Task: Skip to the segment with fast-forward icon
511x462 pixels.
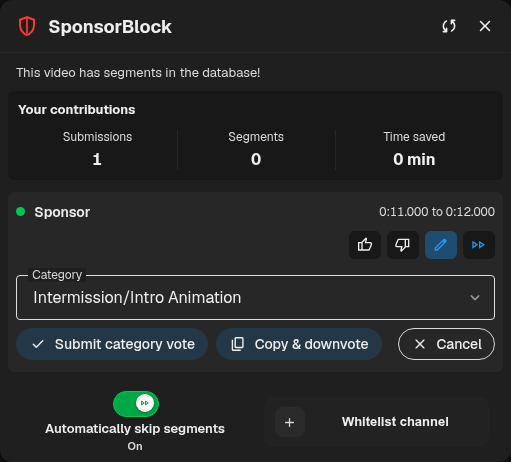Action: click(x=479, y=245)
